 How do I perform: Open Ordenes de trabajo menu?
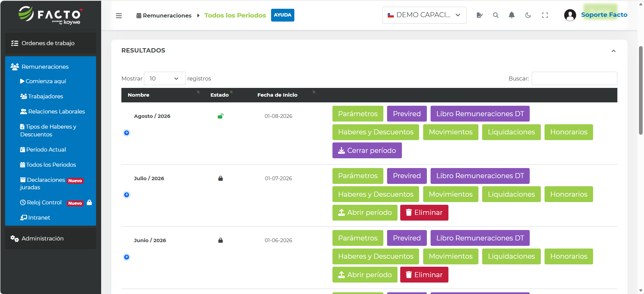coord(51,43)
